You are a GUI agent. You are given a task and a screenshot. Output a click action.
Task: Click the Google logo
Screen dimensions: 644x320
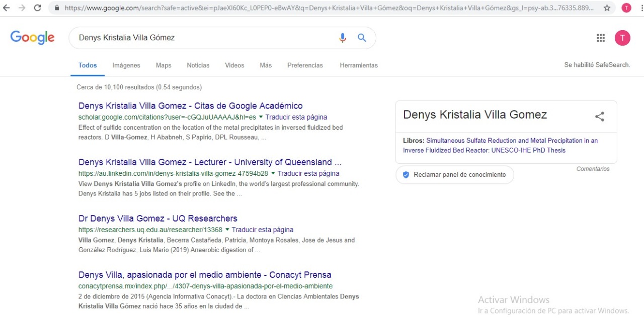pyautogui.click(x=32, y=38)
